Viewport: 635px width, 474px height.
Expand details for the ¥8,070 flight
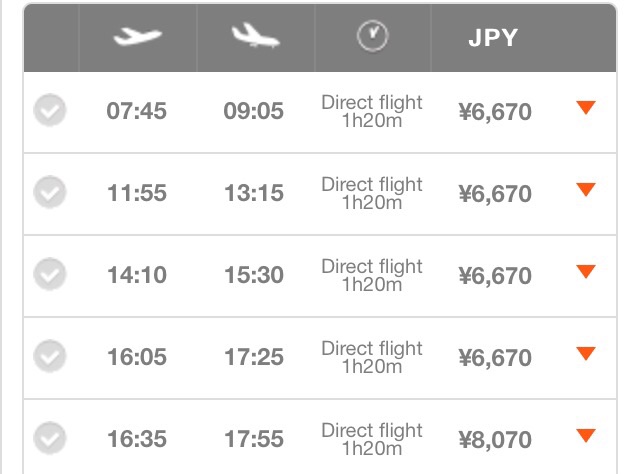[x=586, y=436]
